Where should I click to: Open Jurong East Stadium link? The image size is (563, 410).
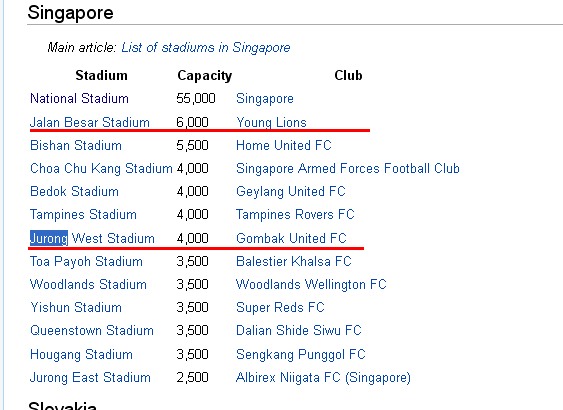[90, 377]
